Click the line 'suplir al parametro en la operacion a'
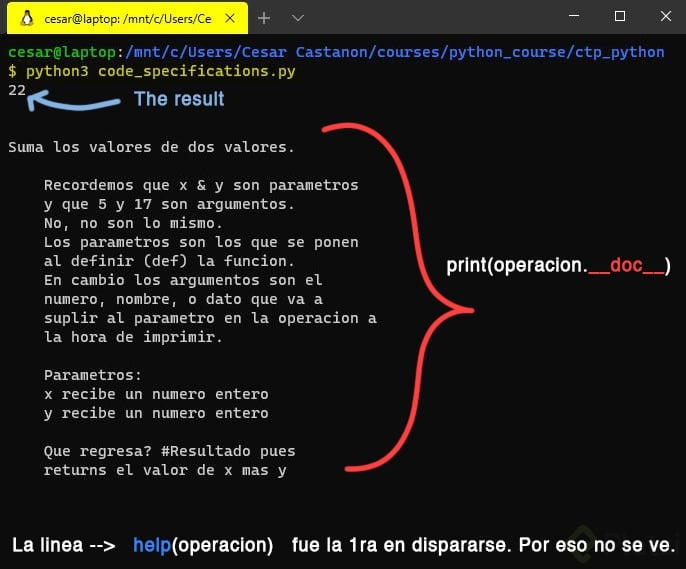The width and height of the screenshot is (686, 569). point(210,318)
